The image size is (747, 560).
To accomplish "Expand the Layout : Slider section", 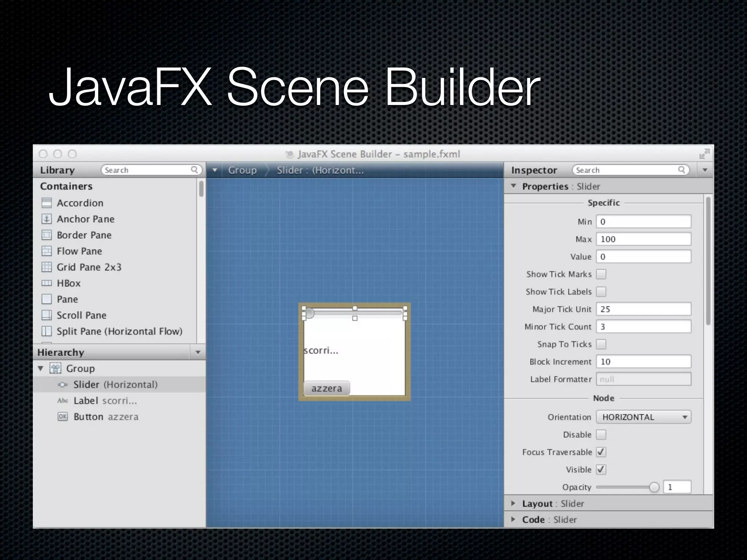I will point(513,503).
